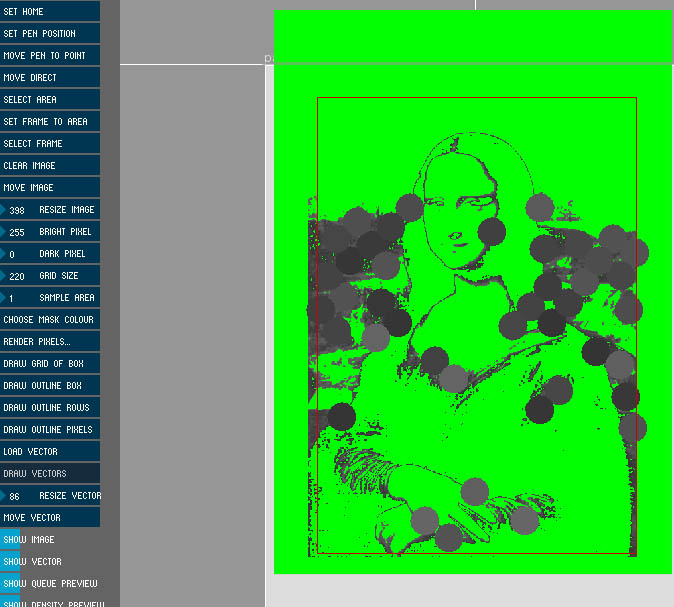674x607 pixels.
Task: Open CHOOSE MASK COLOUR
Action: [x=50, y=319]
